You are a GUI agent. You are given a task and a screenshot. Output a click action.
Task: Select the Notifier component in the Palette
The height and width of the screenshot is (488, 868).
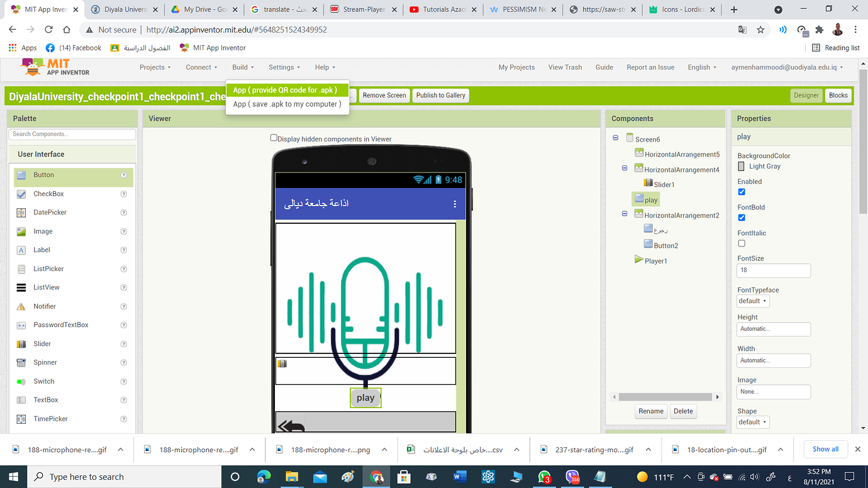(44, 306)
